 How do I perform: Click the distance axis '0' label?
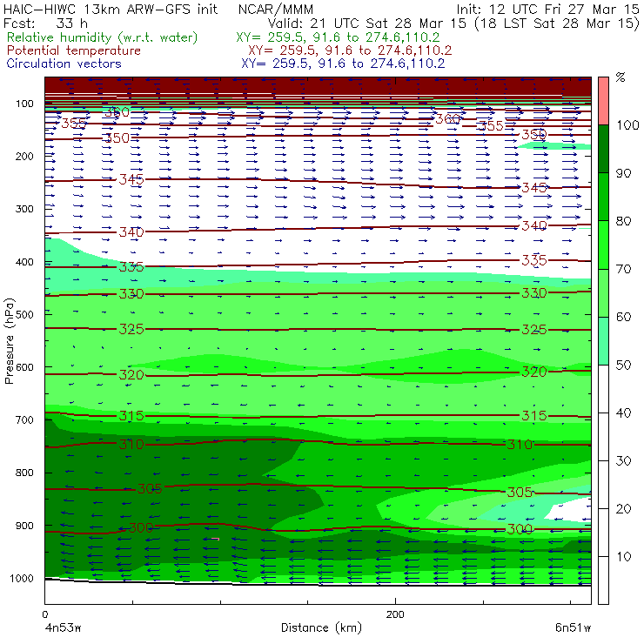click(x=45, y=614)
